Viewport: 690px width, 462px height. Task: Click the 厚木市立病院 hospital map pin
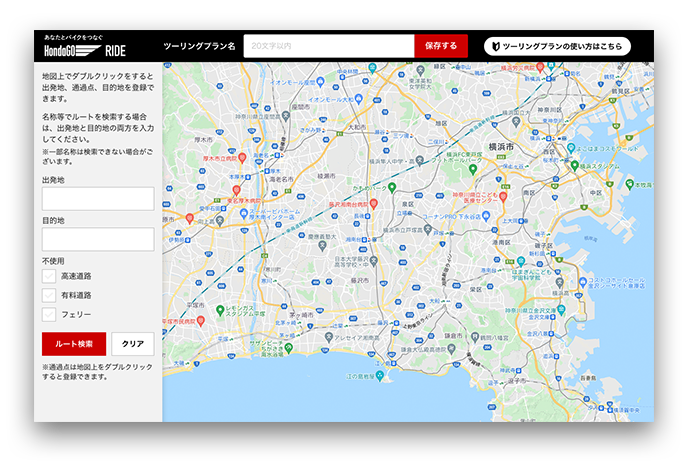[x=243, y=158]
